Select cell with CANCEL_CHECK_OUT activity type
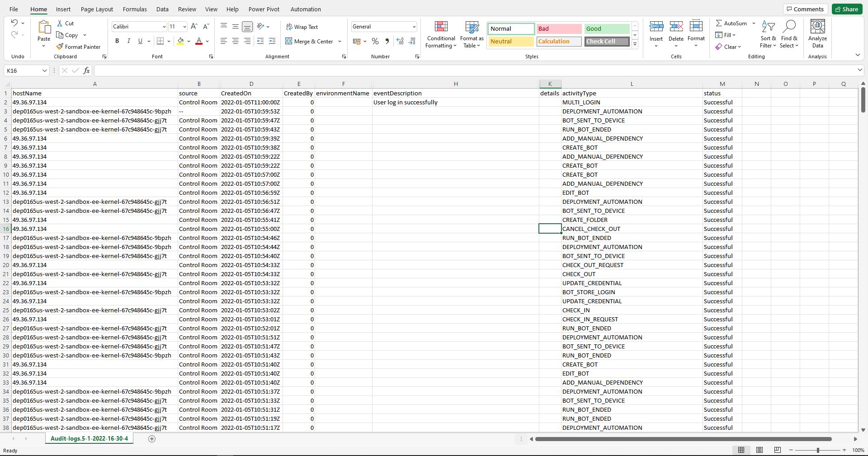This screenshot has width=868, height=456. tap(591, 229)
